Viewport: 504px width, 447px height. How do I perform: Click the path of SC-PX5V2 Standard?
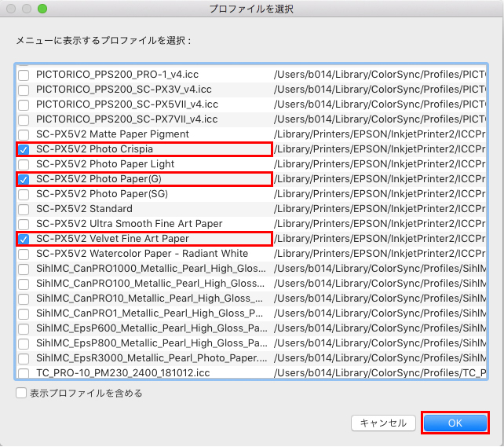tap(380, 209)
